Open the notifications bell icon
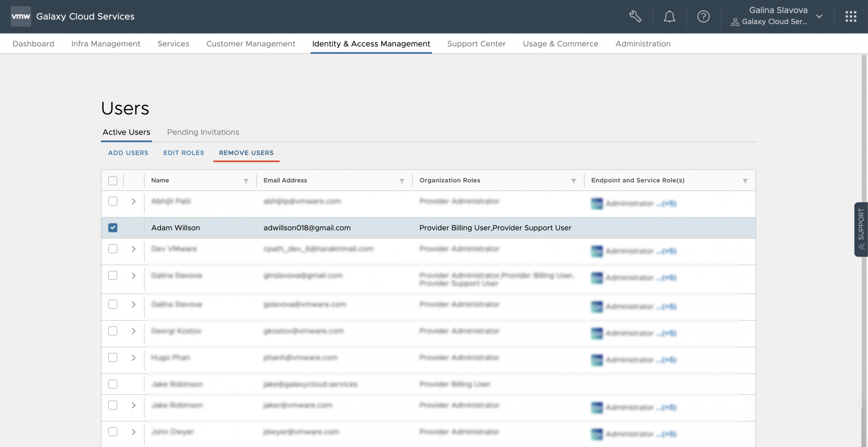Screen dimensions: 868x447 click(x=669, y=16)
